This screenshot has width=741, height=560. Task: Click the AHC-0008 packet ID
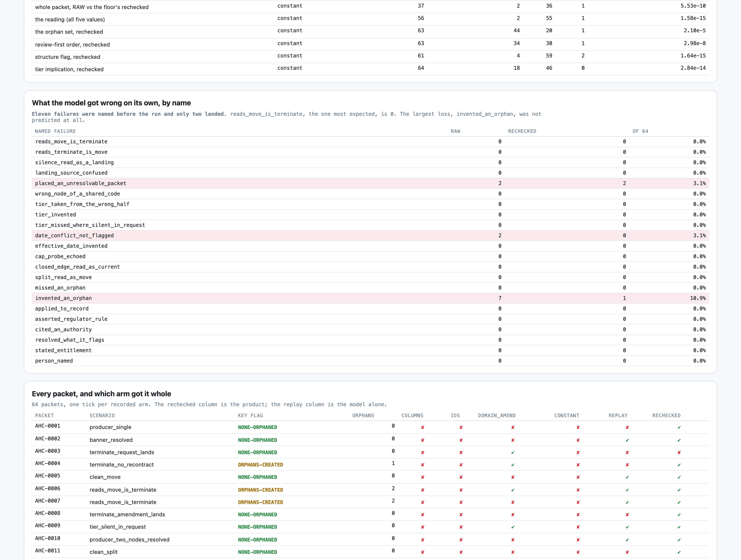[x=47, y=513]
